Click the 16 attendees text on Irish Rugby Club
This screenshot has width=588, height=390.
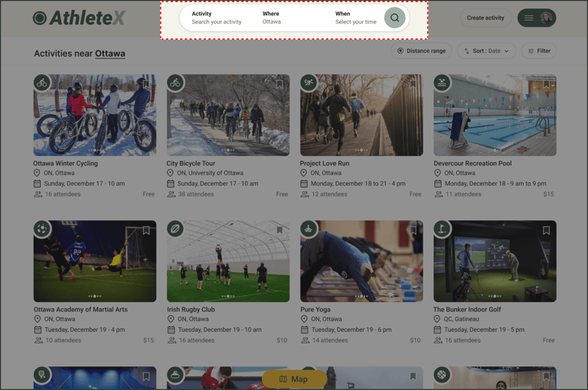pyautogui.click(x=197, y=340)
